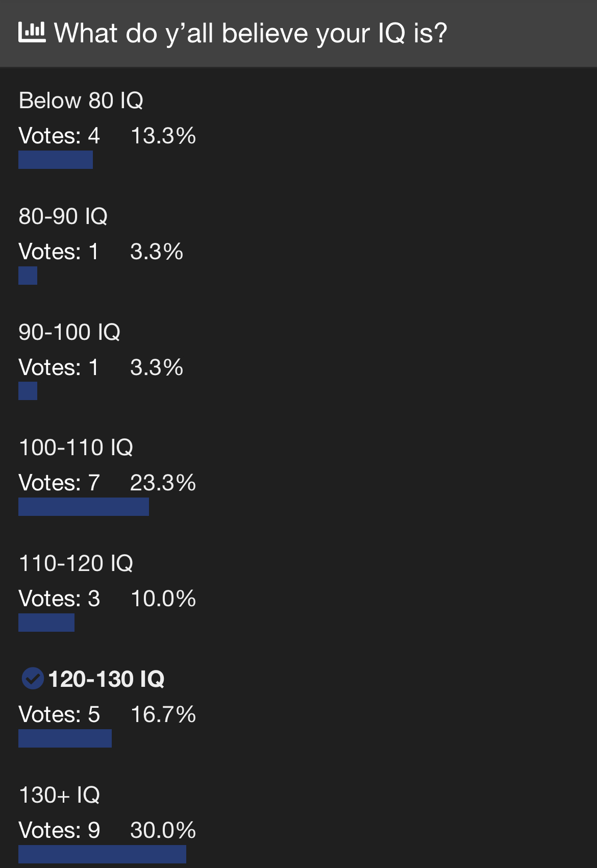
Task: Pick the 110-120 IQ option
Action: pyautogui.click(x=76, y=563)
